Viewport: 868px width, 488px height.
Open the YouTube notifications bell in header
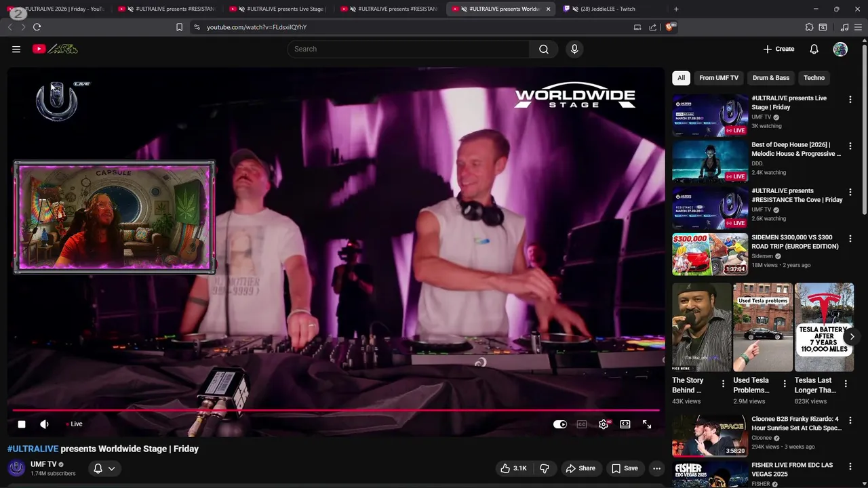[x=814, y=49]
